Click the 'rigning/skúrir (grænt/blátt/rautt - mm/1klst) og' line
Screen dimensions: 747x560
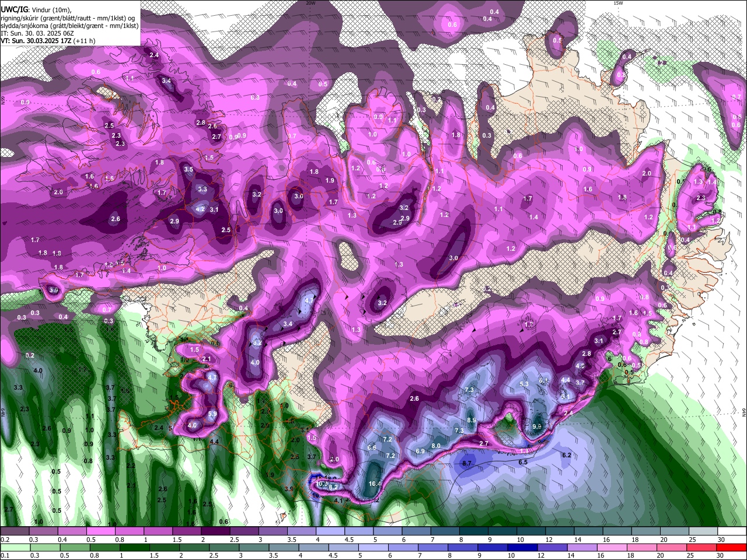tap(68, 18)
